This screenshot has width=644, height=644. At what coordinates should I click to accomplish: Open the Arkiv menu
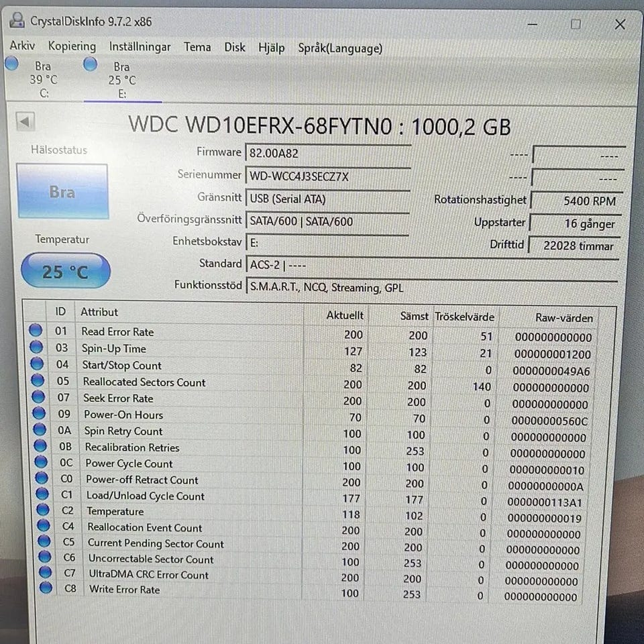click(x=22, y=46)
